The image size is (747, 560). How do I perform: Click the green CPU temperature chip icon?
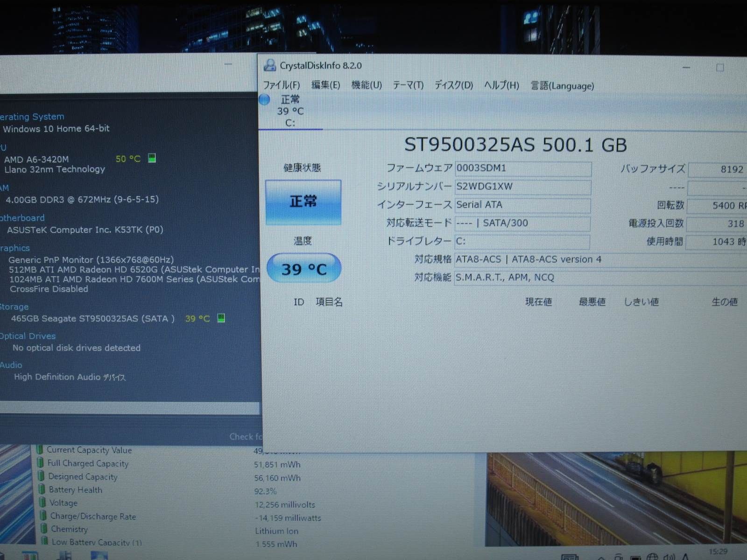(x=152, y=158)
